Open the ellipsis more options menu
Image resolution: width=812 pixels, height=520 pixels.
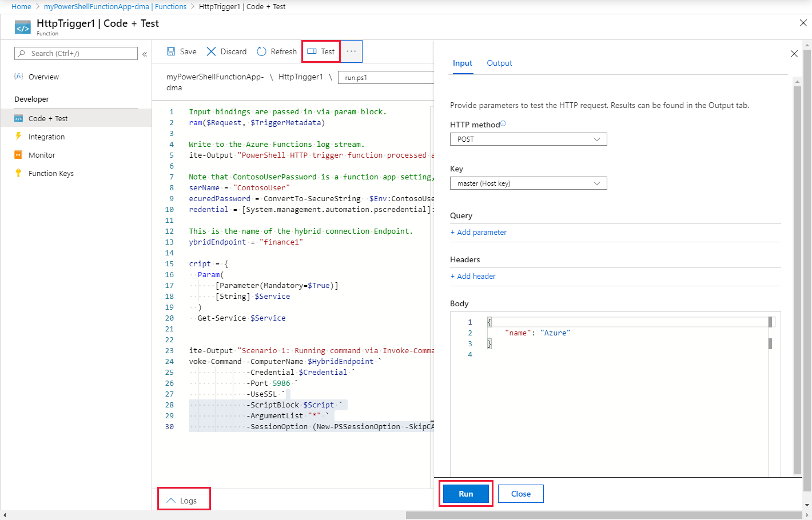[x=351, y=51]
